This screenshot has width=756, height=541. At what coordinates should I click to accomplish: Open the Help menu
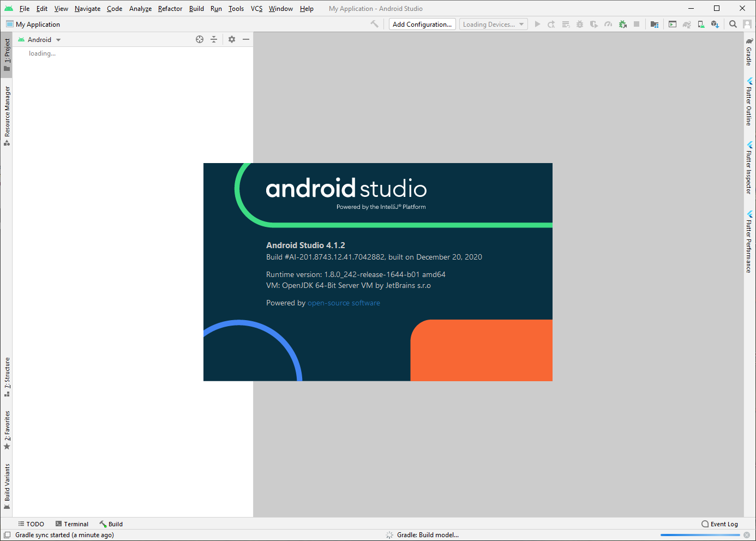(x=307, y=8)
